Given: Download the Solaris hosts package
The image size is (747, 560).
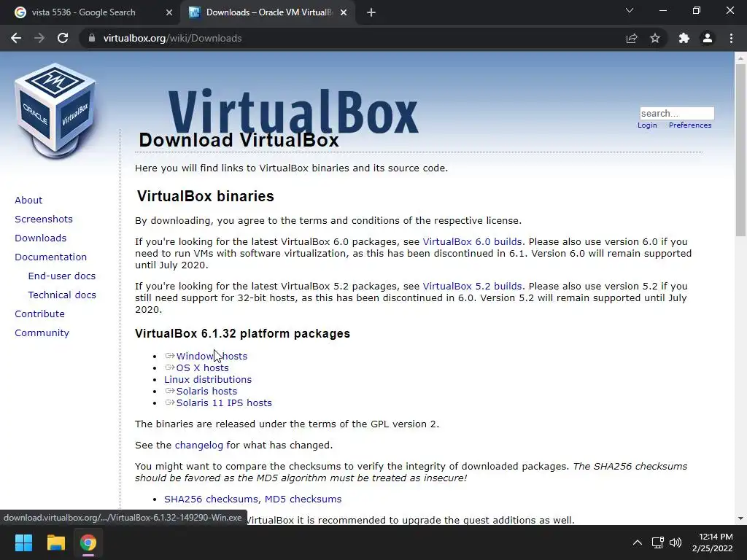Looking at the screenshot, I should click(206, 392).
